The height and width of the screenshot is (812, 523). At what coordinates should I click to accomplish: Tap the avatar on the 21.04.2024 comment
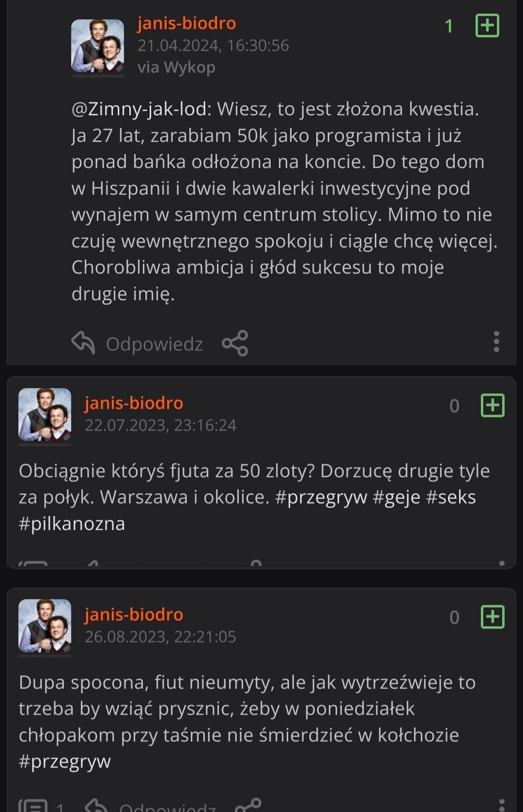tap(97, 46)
